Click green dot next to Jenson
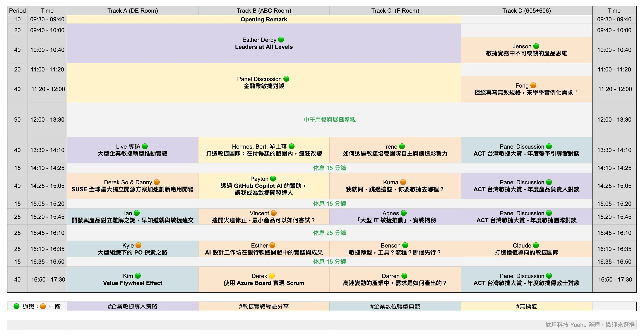Image resolution: width=644 pixels, height=336 pixels. [x=536, y=46]
